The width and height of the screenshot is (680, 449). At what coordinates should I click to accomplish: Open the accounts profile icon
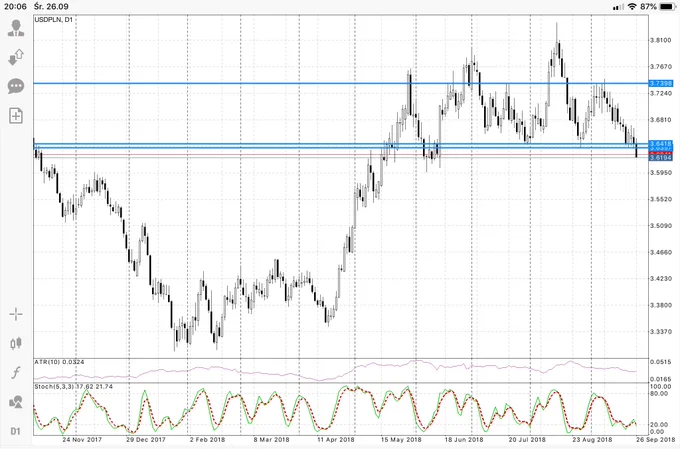16,28
